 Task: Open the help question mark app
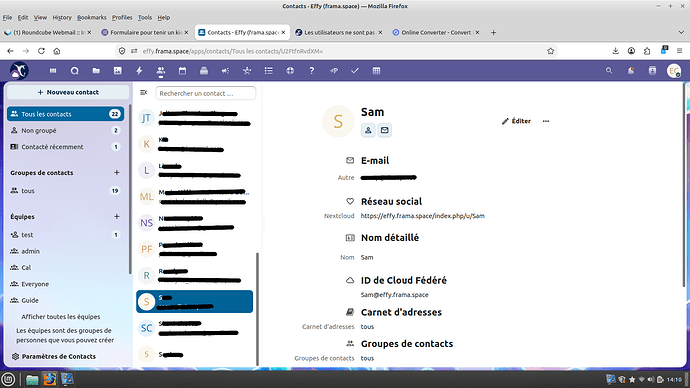312,71
